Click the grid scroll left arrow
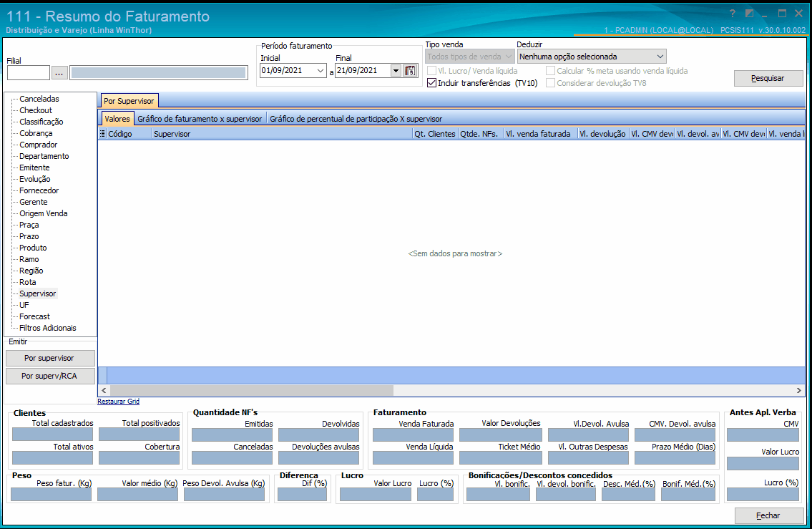812x529 pixels. click(104, 390)
